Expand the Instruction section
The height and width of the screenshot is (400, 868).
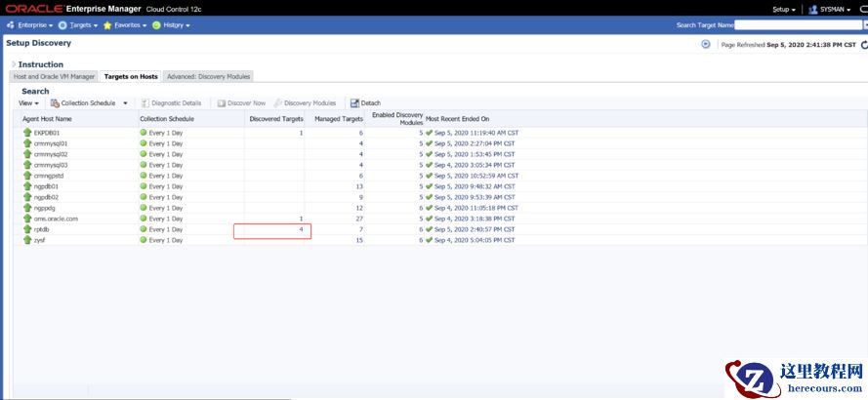click(x=14, y=64)
